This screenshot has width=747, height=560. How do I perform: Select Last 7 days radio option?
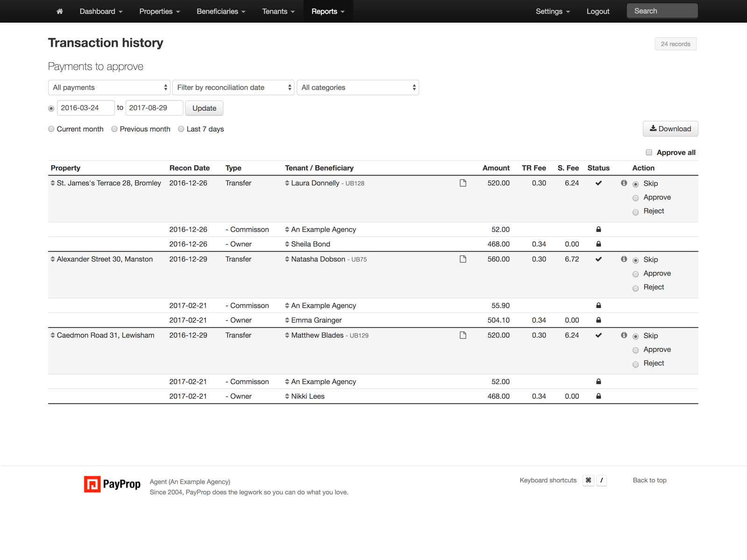click(x=181, y=129)
